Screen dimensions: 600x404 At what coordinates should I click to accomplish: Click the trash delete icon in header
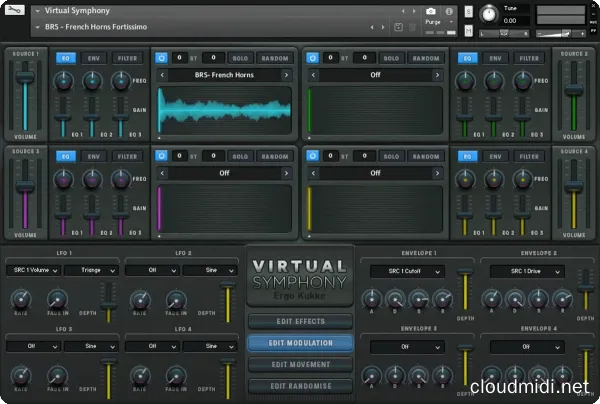[x=412, y=27]
